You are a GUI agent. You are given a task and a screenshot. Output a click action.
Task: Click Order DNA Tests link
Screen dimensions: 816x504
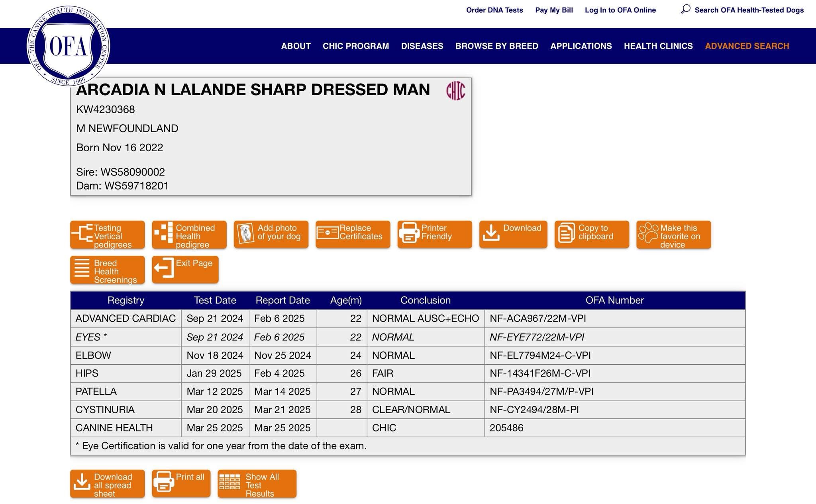[x=494, y=10]
